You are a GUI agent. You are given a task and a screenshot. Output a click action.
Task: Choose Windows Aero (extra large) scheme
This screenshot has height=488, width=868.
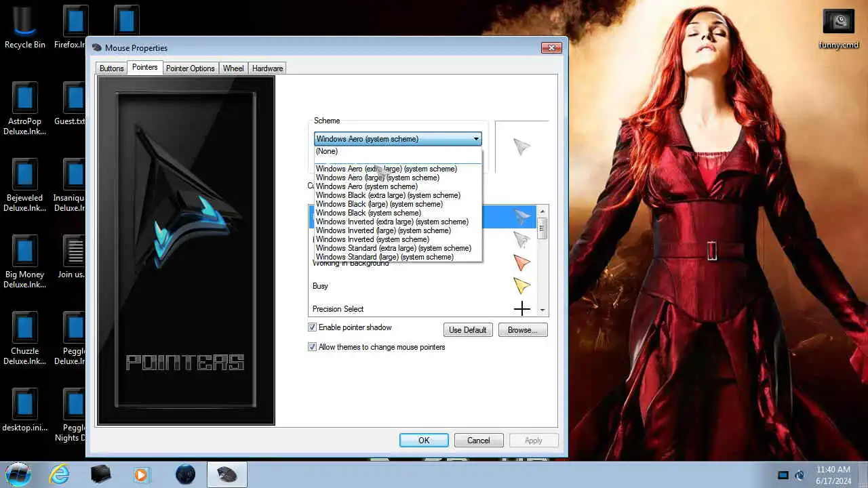click(398, 169)
